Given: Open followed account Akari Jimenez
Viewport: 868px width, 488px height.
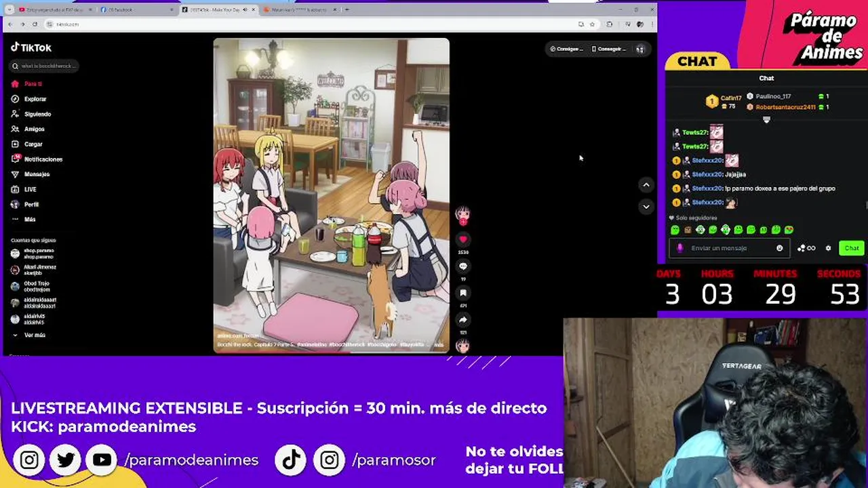Looking at the screenshot, I should (x=34, y=270).
